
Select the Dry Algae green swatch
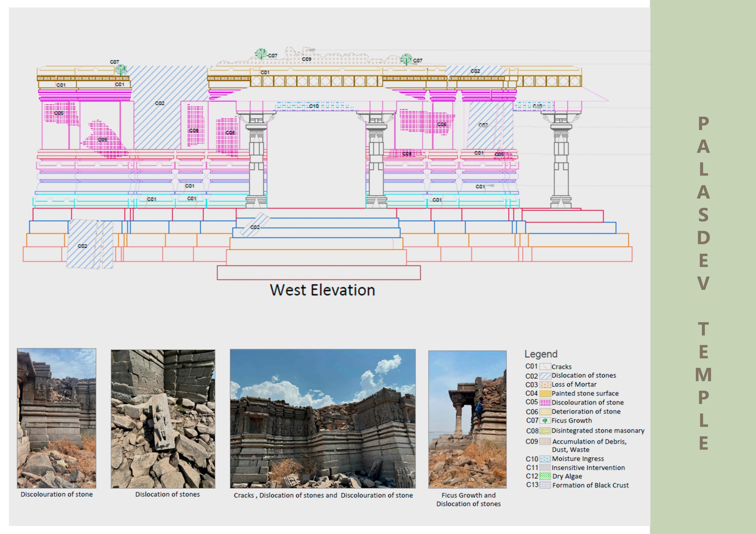pos(545,476)
